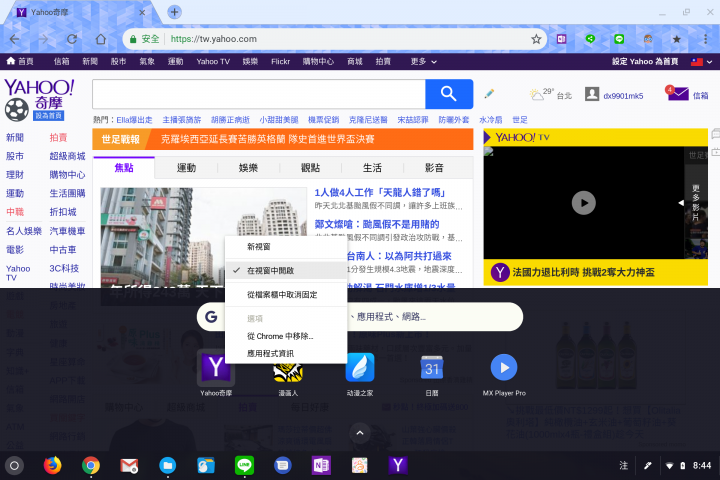Go to the browser home page icon
Screen dimensions: 720x480
tap(101, 39)
